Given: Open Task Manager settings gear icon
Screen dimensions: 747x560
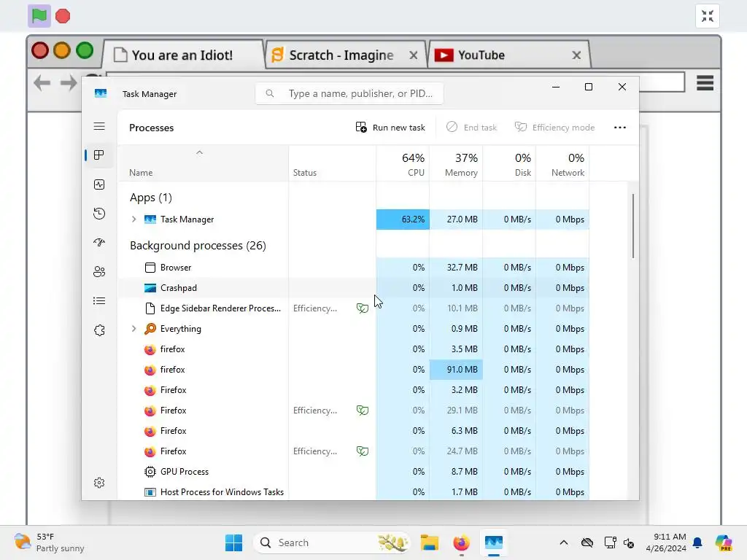Looking at the screenshot, I should point(99,483).
